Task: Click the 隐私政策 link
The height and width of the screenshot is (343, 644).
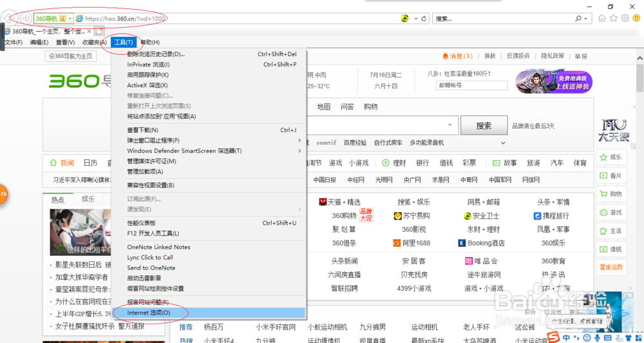Action: click(x=553, y=56)
